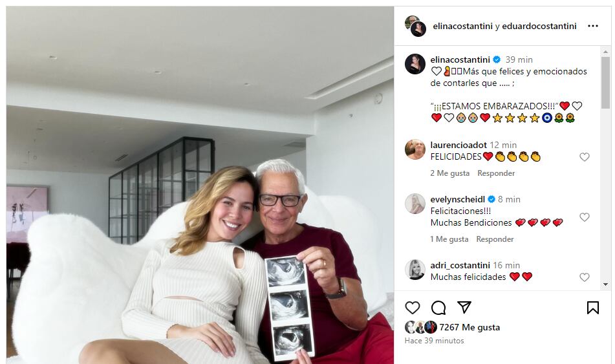View the 7267 Me gusta likes list
This screenshot has height=364, width=615.
coord(469,327)
